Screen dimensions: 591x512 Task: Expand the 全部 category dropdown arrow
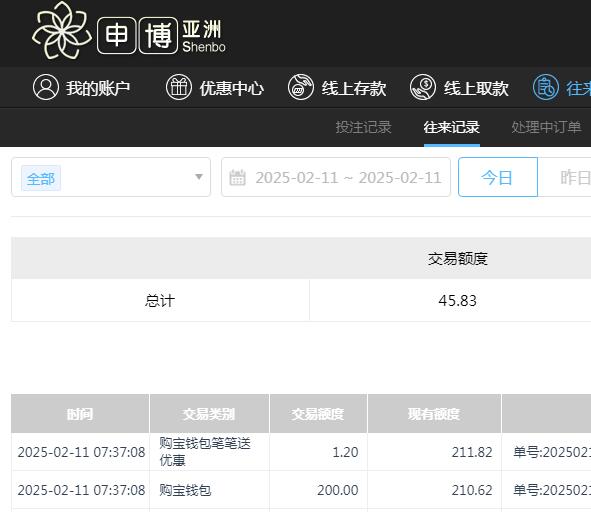[x=199, y=176]
